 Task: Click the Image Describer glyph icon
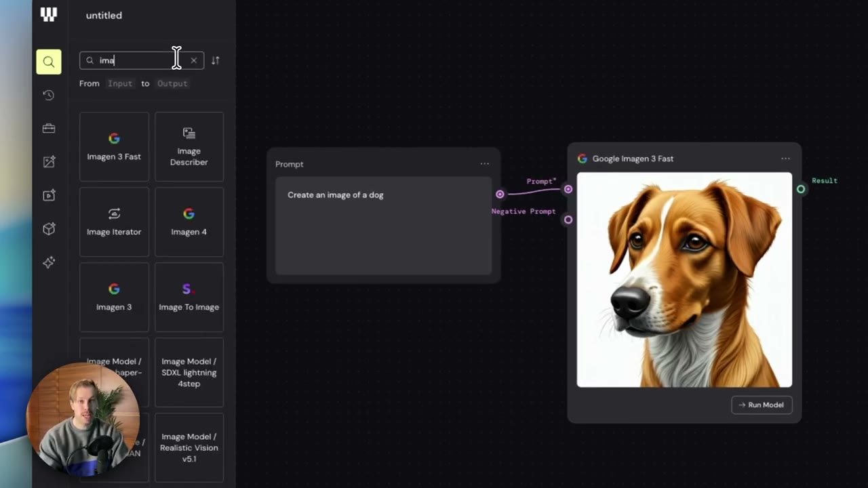click(189, 133)
